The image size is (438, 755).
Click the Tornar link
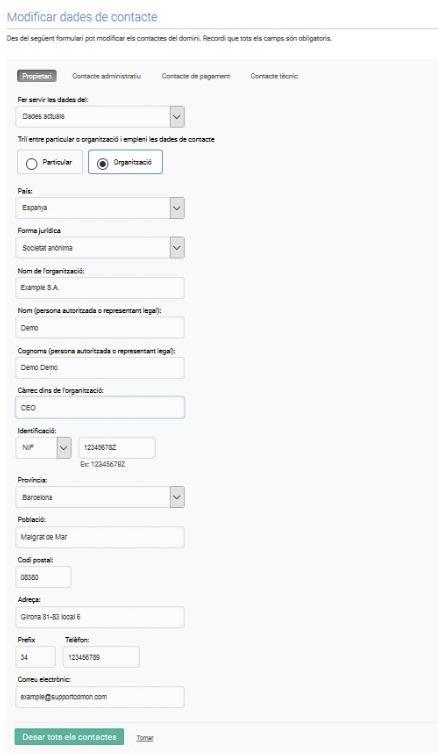click(145, 738)
